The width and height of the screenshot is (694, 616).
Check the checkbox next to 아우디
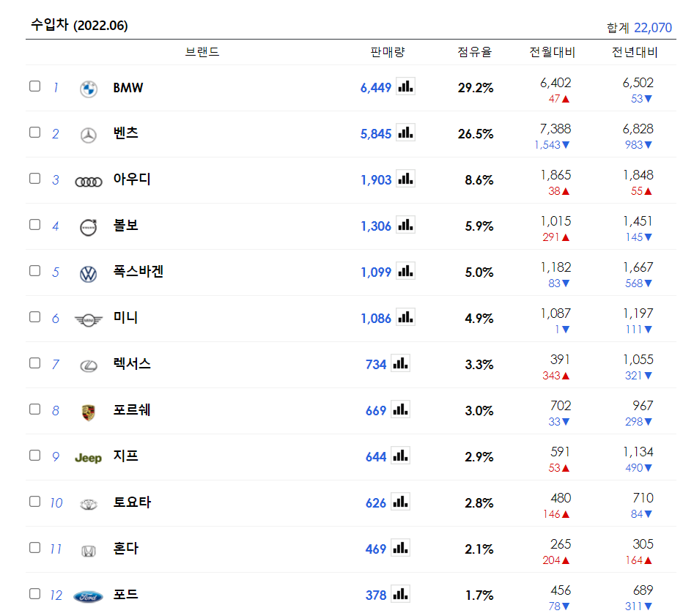[x=34, y=178]
